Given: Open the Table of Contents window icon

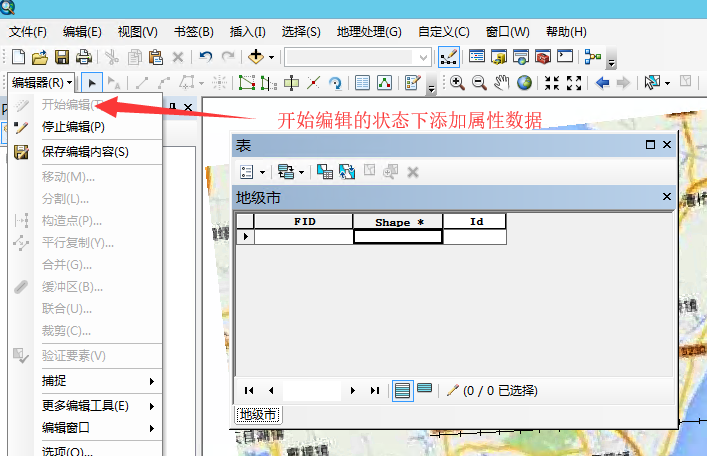Looking at the screenshot, I should pos(477,57).
